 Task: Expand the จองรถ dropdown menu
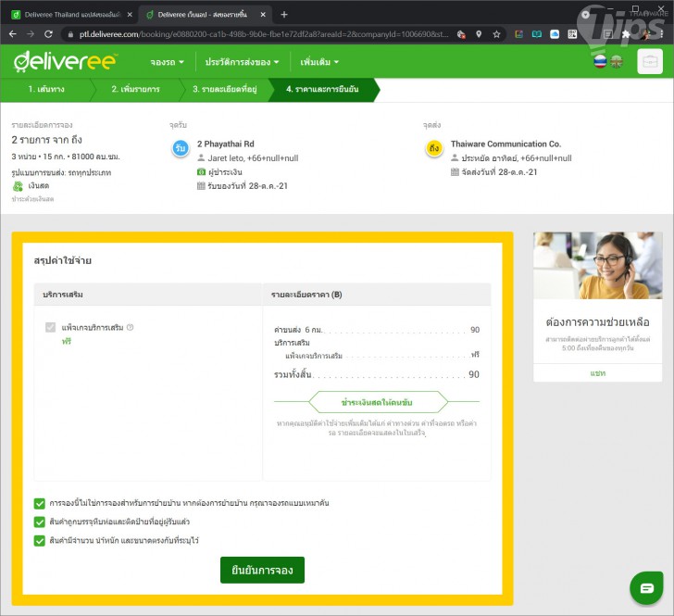click(167, 62)
